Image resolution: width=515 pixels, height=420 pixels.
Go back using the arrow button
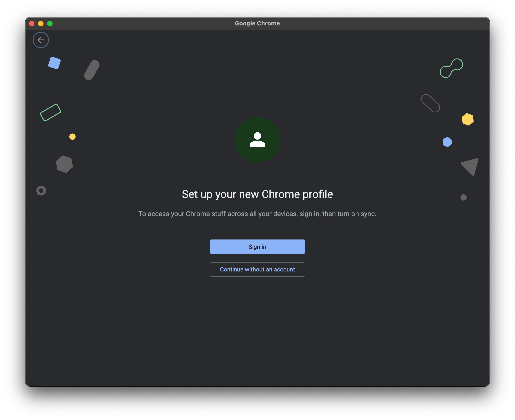[41, 40]
